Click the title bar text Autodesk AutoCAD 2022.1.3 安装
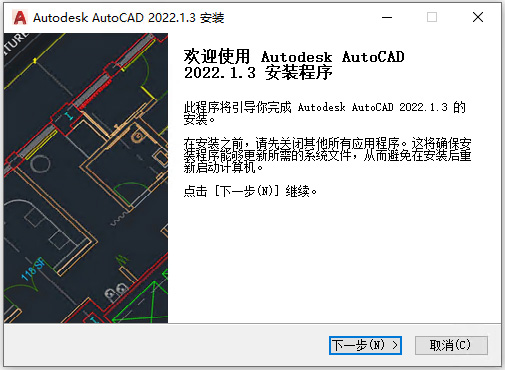Image resolution: width=505 pixels, height=370 pixels. (129, 18)
